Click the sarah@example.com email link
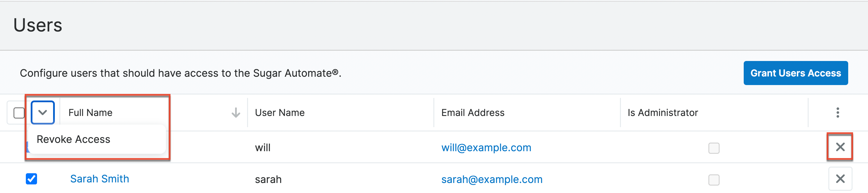 492,180
